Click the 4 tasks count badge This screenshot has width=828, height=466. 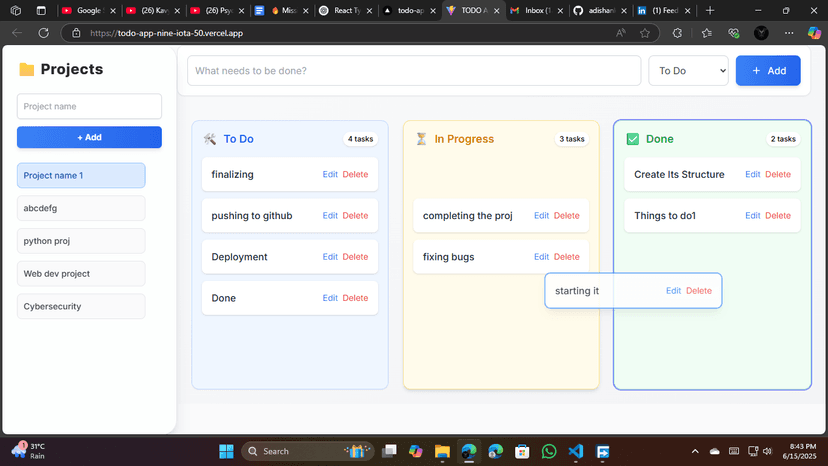(x=360, y=139)
